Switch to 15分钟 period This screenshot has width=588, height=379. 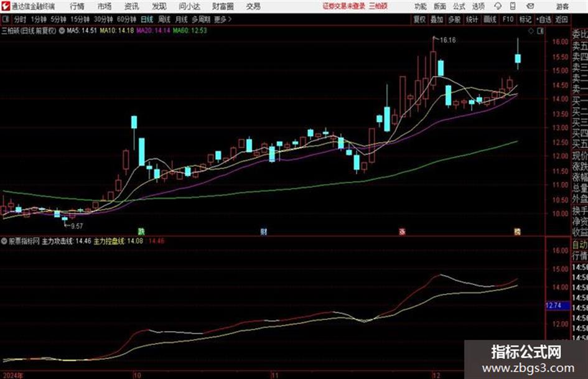tap(80, 19)
